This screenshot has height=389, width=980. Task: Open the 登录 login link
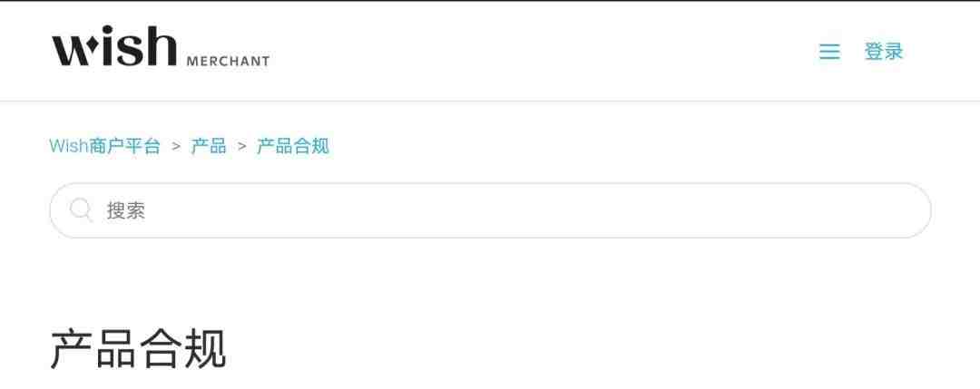click(x=884, y=51)
